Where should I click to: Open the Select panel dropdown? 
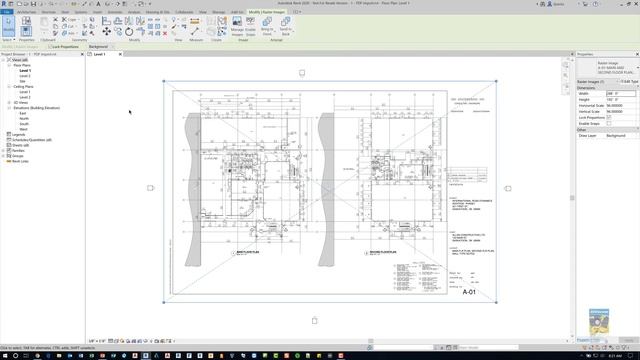tap(9, 40)
